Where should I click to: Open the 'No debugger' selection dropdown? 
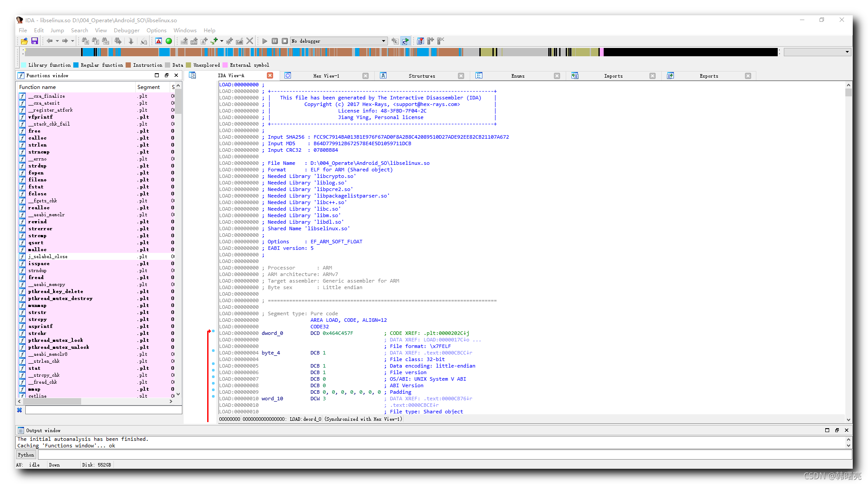pos(339,41)
